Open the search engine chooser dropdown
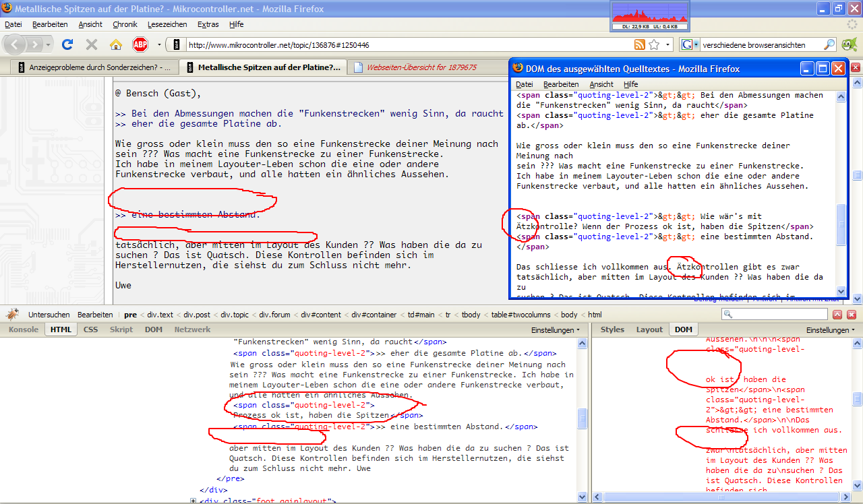 coord(695,45)
